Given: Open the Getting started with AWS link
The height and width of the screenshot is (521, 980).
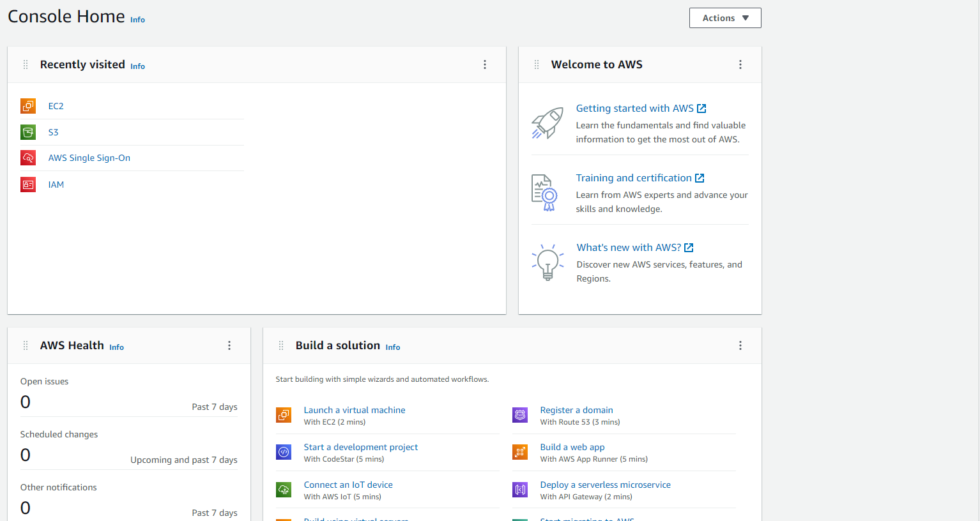Looking at the screenshot, I should click(x=634, y=109).
